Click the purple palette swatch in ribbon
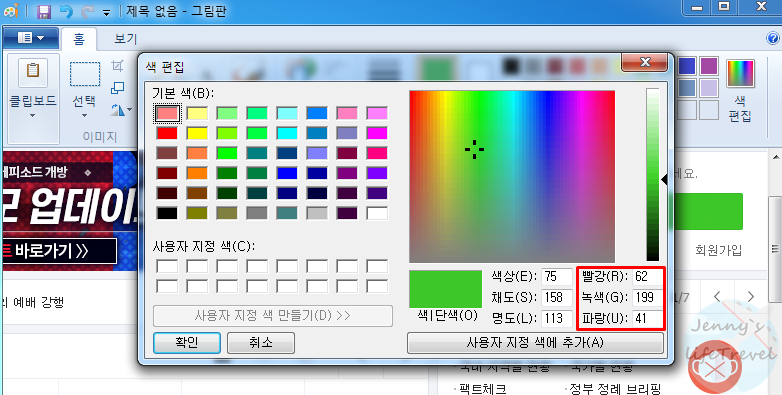The width and height of the screenshot is (782, 395). [x=709, y=66]
